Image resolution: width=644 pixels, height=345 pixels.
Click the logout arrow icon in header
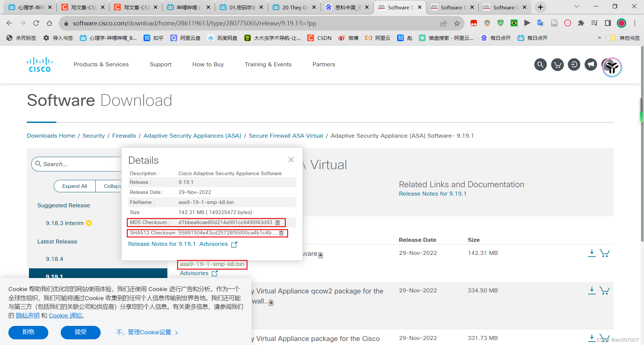point(574,64)
